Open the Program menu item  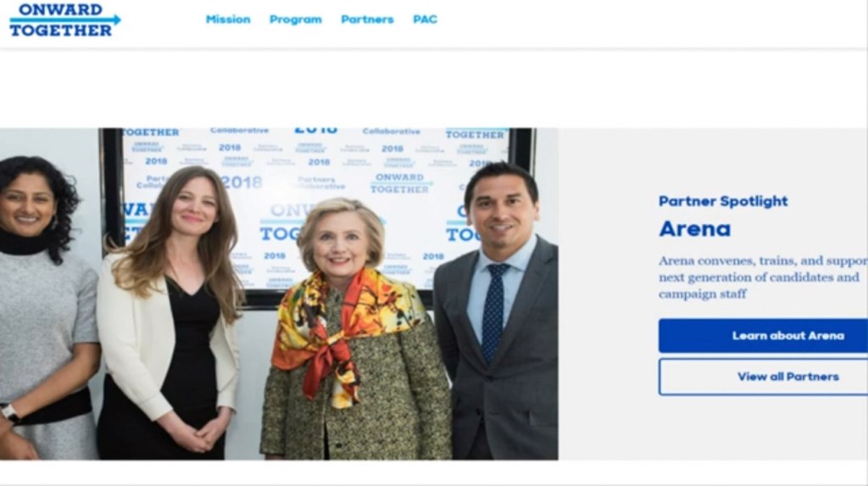pos(296,20)
